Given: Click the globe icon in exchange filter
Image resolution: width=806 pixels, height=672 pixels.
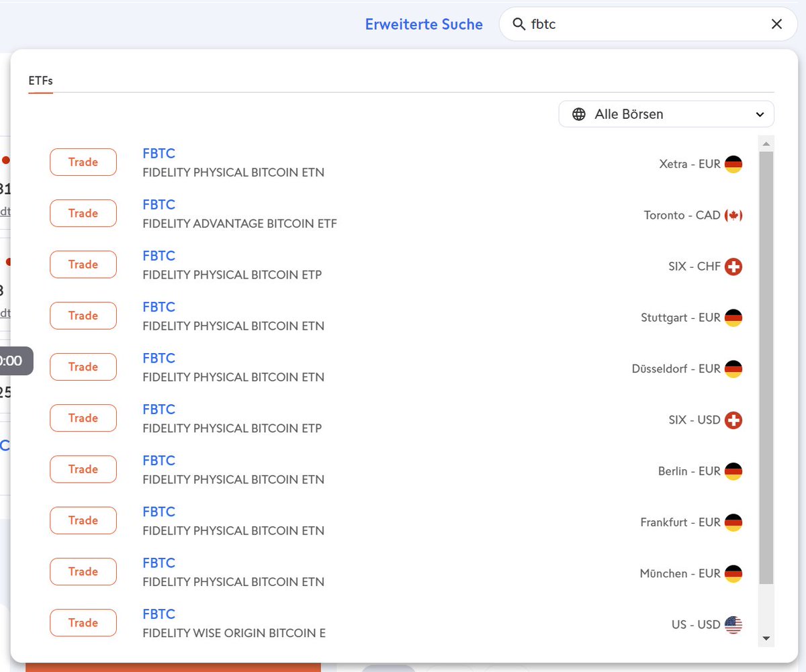Looking at the screenshot, I should (579, 114).
